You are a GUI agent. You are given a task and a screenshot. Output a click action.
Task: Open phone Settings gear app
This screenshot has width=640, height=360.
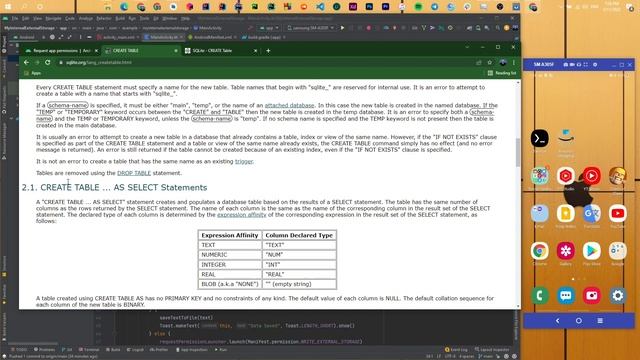pos(618,296)
